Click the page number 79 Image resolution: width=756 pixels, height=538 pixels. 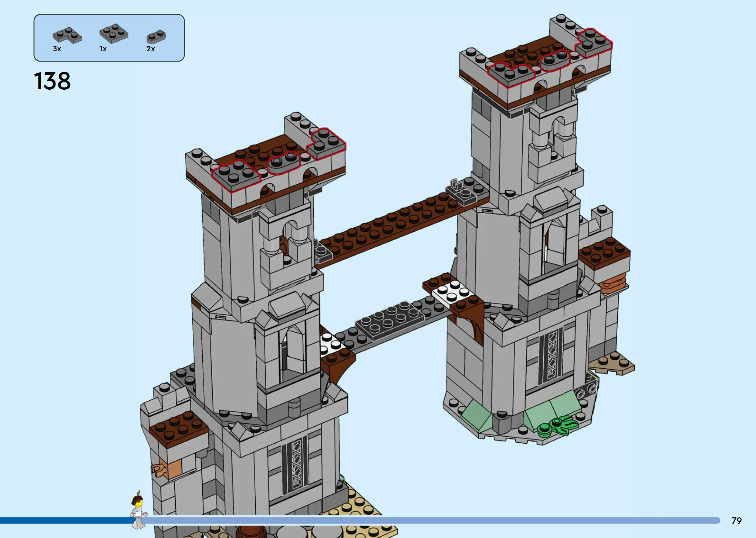click(x=736, y=521)
